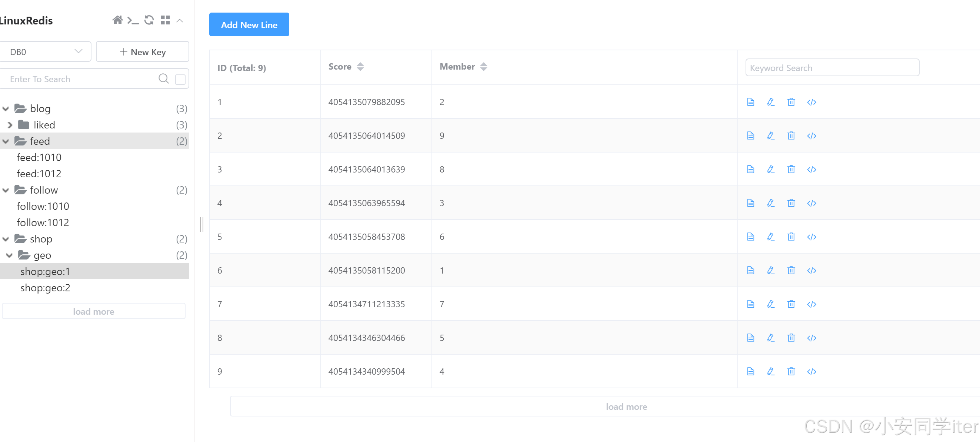Viewport: 980px width, 442px height.
Task: Click the grid view icon in sidebar header
Action: tap(165, 20)
